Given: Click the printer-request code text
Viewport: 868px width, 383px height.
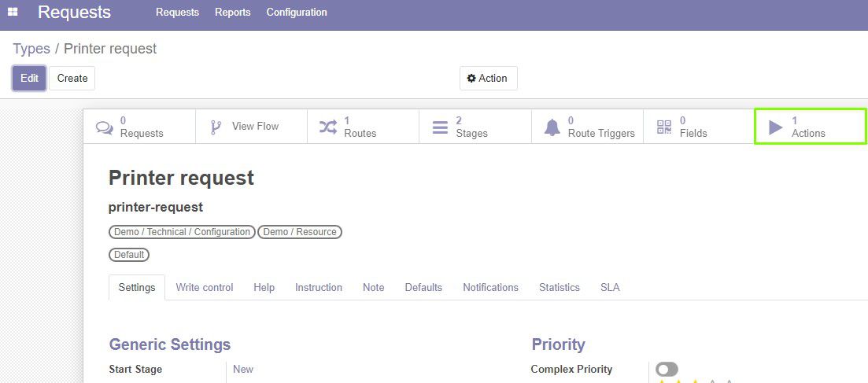Looking at the screenshot, I should [x=156, y=207].
